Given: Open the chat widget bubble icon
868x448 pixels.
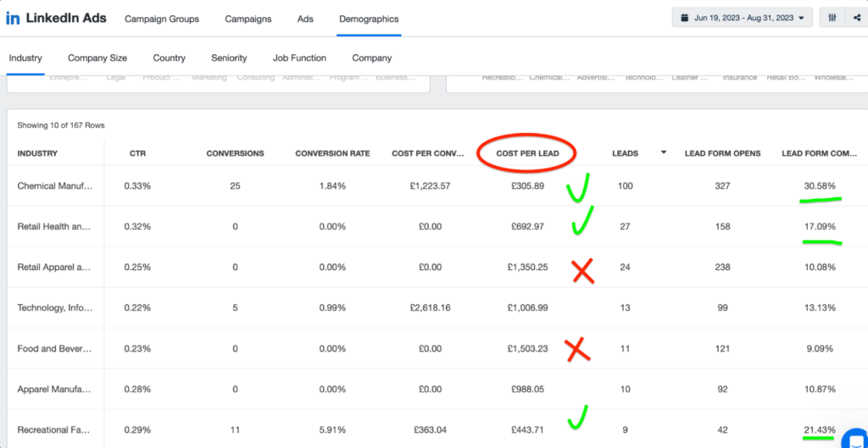Looking at the screenshot, I should (x=855, y=438).
